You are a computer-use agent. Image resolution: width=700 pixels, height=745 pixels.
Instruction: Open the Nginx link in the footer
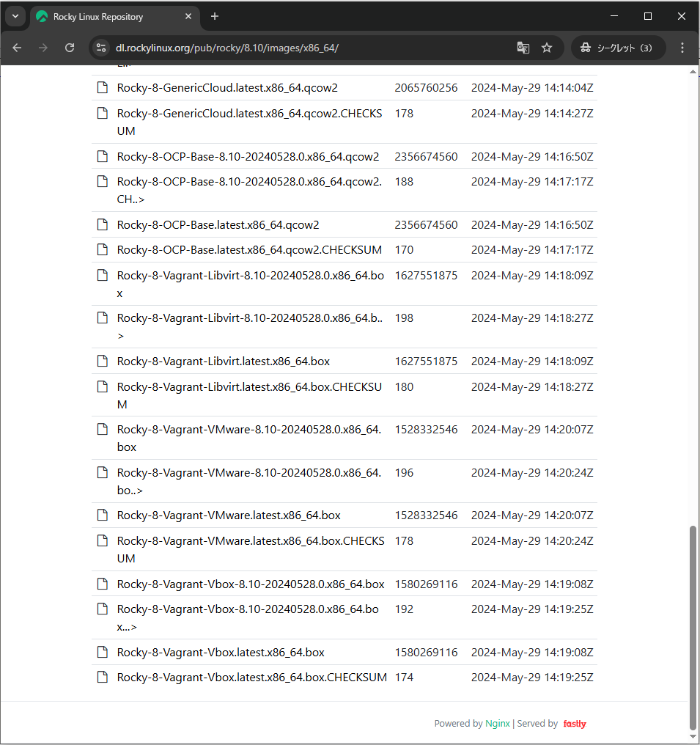point(498,724)
